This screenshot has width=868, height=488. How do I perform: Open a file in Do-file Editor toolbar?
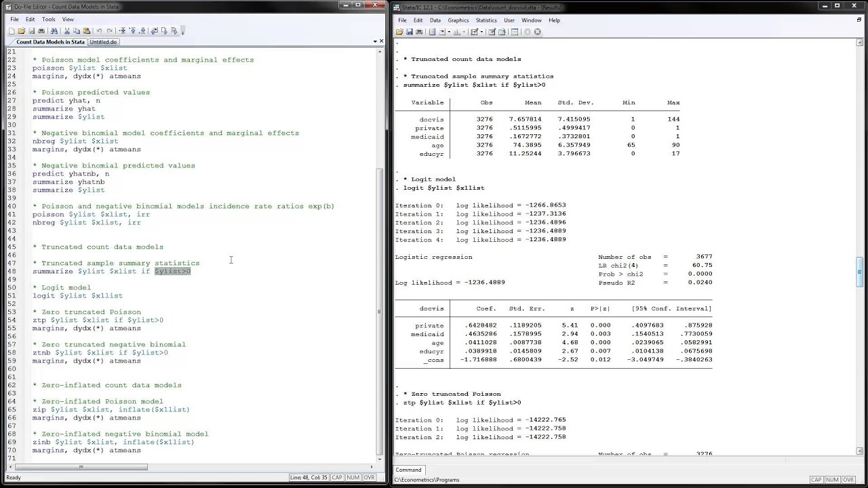[x=22, y=30]
